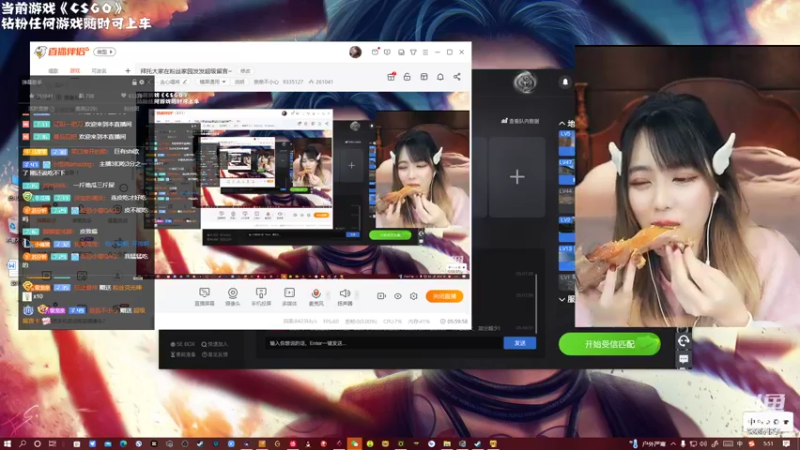Click the 快速加入 option
The width and height of the screenshot is (800, 450).
point(215,344)
